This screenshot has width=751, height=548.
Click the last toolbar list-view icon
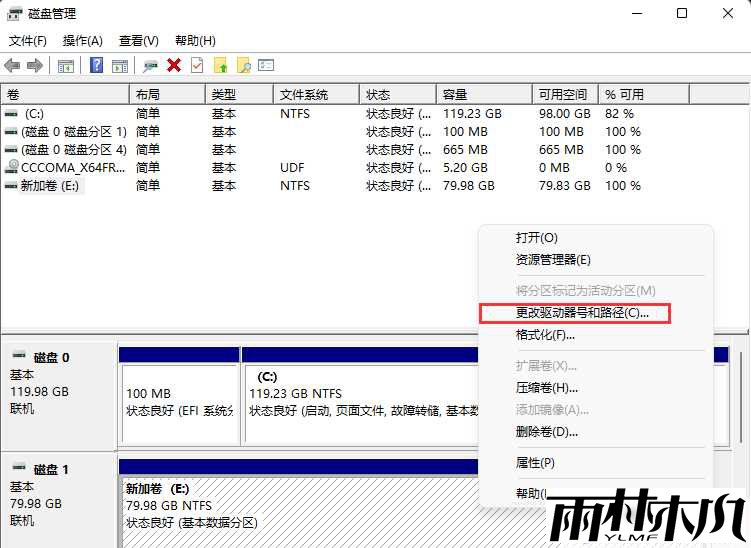266,65
